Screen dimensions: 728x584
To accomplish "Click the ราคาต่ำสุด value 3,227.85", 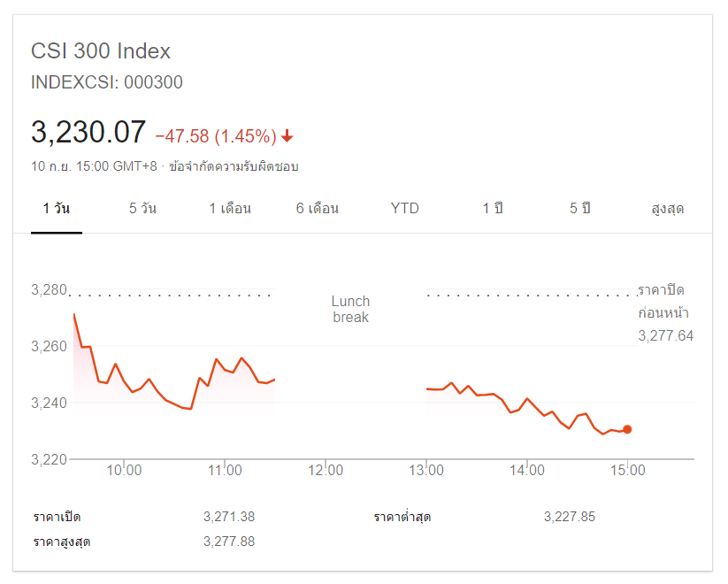I will [x=570, y=517].
